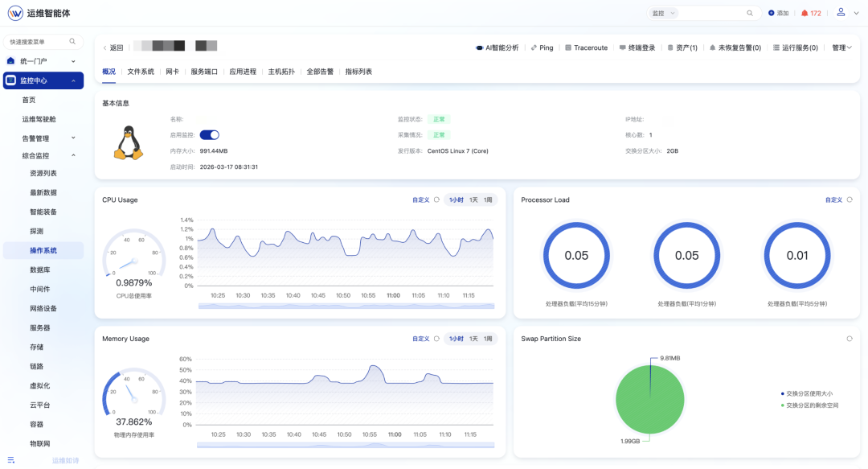Show 未恢复告警(0) unrecovered alerts
This screenshot has height=469, width=868.
point(735,47)
